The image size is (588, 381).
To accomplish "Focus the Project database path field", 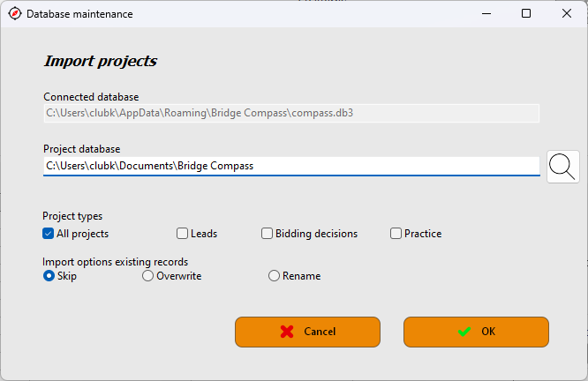I will pyautogui.click(x=291, y=166).
